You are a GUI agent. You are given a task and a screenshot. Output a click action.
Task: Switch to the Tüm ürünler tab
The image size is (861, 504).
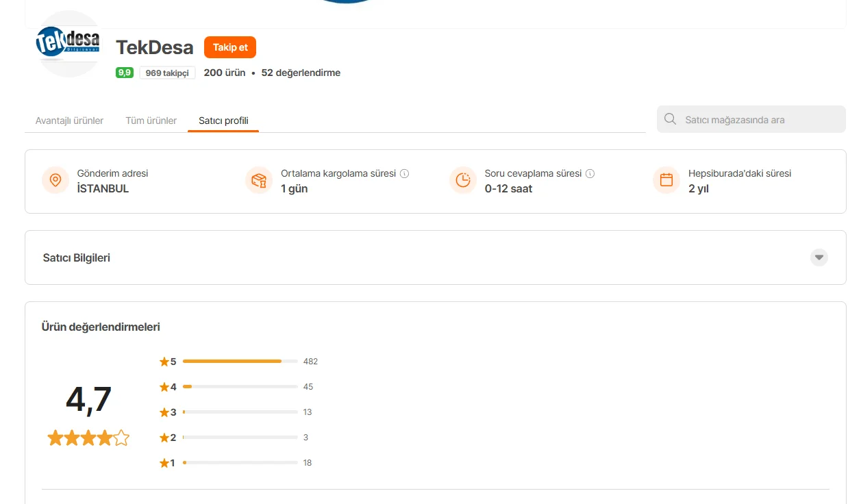pyautogui.click(x=151, y=121)
